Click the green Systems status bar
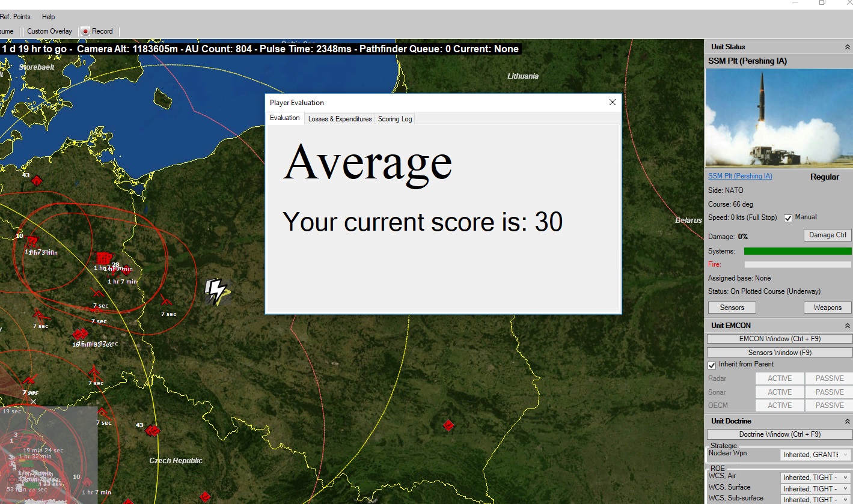The image size is (853, 504). (798, 251)
